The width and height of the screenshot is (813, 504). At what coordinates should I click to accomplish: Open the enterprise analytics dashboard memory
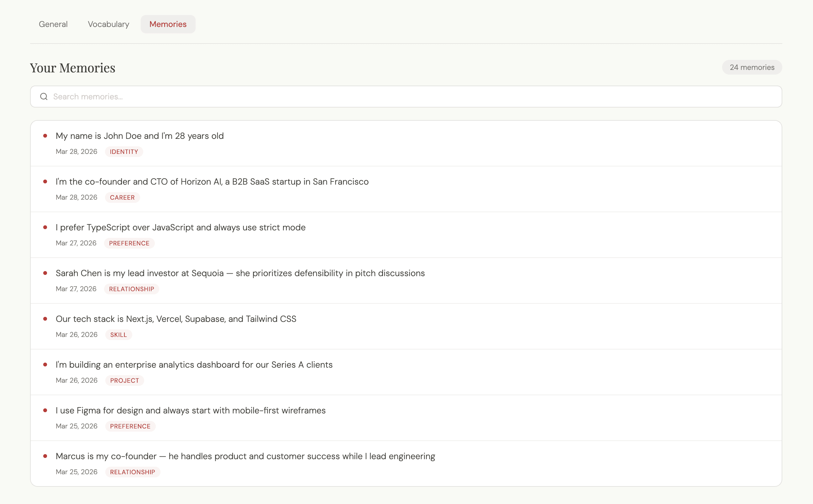coord(194,365)
